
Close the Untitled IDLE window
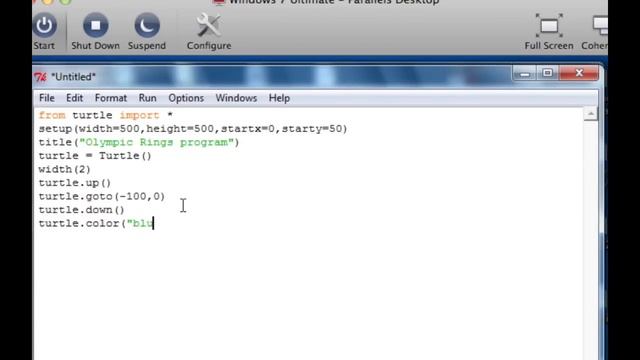[579, 73]
